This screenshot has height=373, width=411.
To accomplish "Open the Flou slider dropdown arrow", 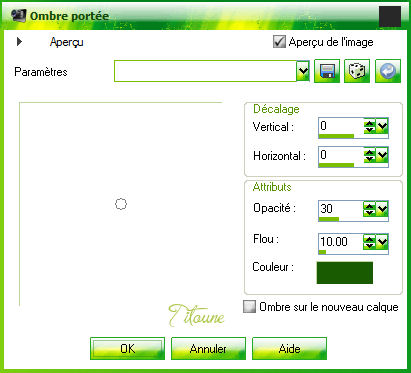I will 382,242.
